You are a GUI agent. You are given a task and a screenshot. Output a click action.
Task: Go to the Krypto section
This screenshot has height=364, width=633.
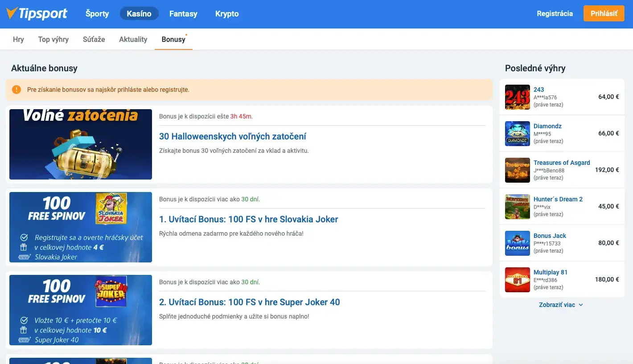(227, 14)
